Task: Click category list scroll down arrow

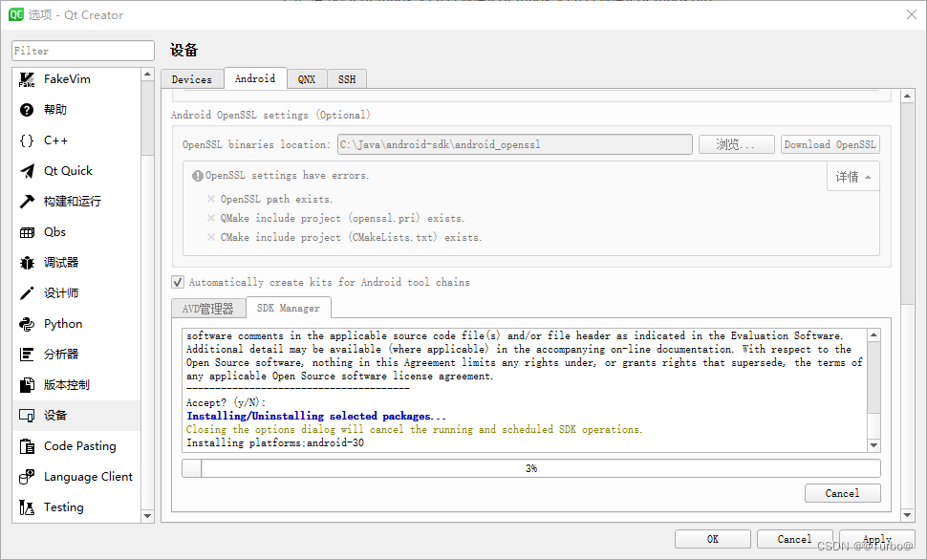Action: click(148, 516)
